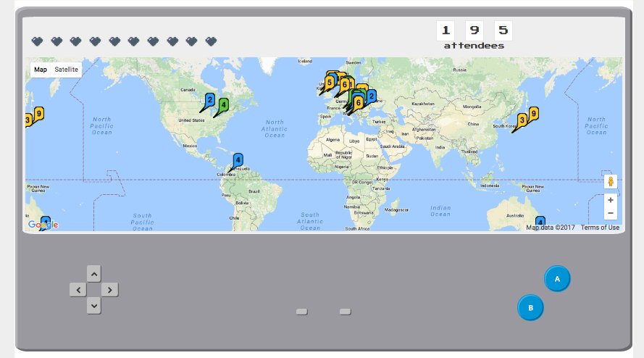Screen dimensions: 644x358
Task: Click the Google logo on the map
Action: pyautogui.click(x=43, y=225)
